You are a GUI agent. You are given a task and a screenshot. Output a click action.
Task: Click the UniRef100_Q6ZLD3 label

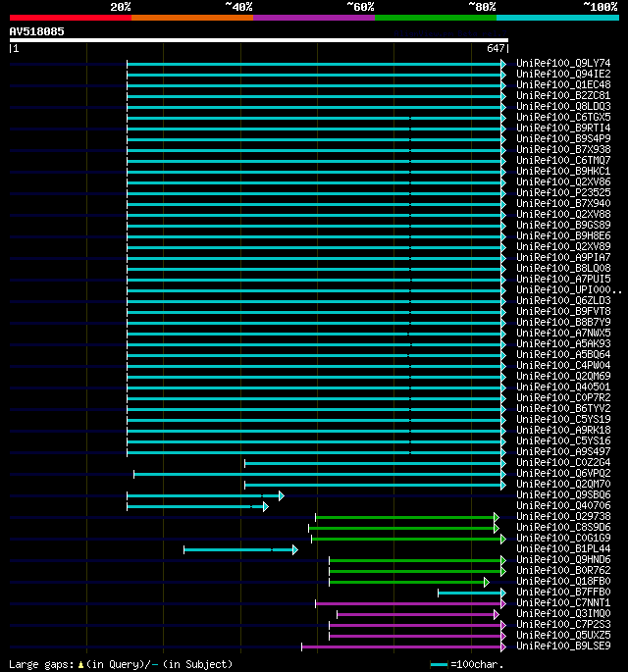coord(563,300)
